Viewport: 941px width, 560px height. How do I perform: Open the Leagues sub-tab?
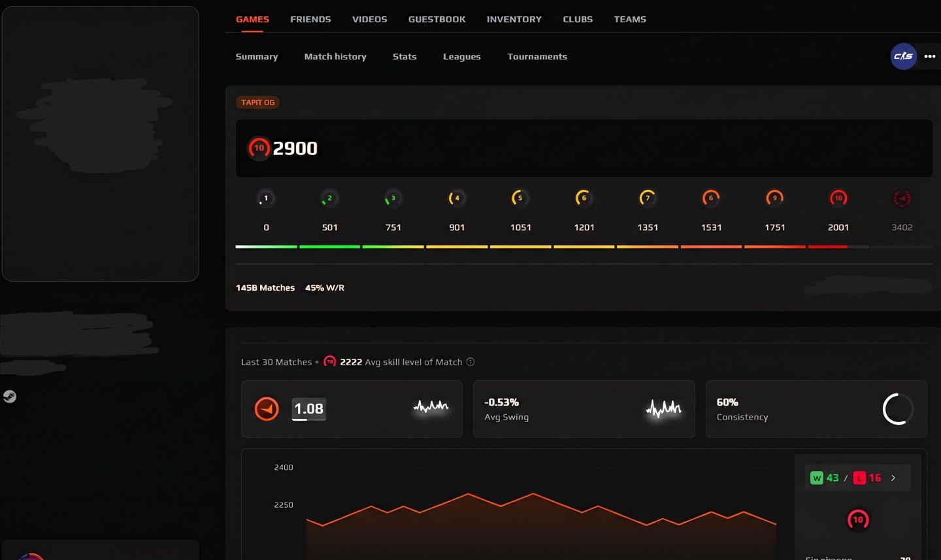tap(462, 57)
